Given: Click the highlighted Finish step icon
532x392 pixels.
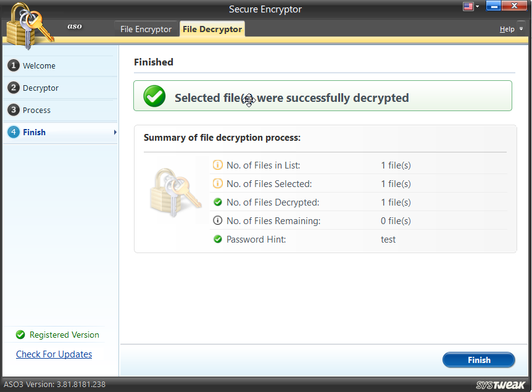Looking at the screenshot, I should (13, 132).
